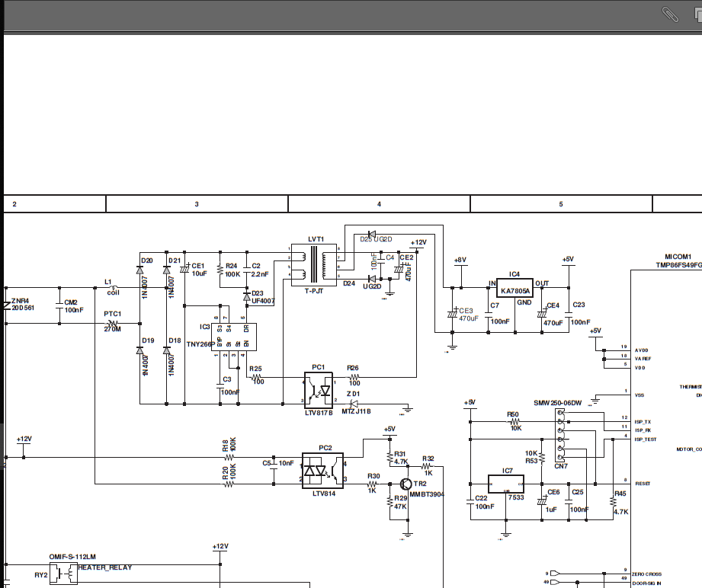This screenshot has width=702, height=588.
Task: Select the R50 resistor label
Action: tap(513, 415)
